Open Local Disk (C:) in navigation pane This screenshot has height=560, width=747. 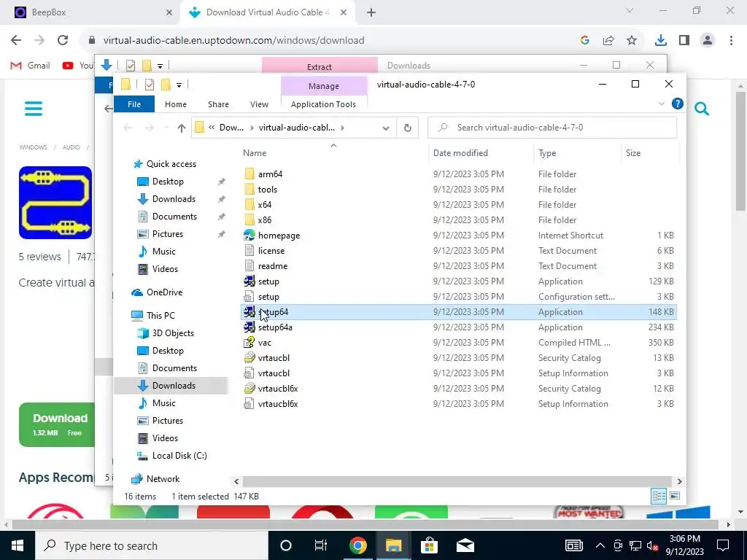click(179, 455)
